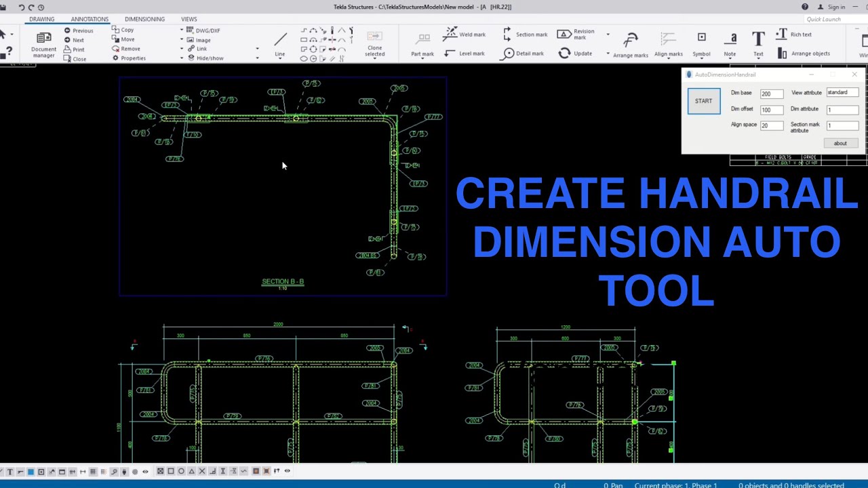The image size is (868, 488).
Task: Open the Update dropdown arrow
Action: [608, 54]
